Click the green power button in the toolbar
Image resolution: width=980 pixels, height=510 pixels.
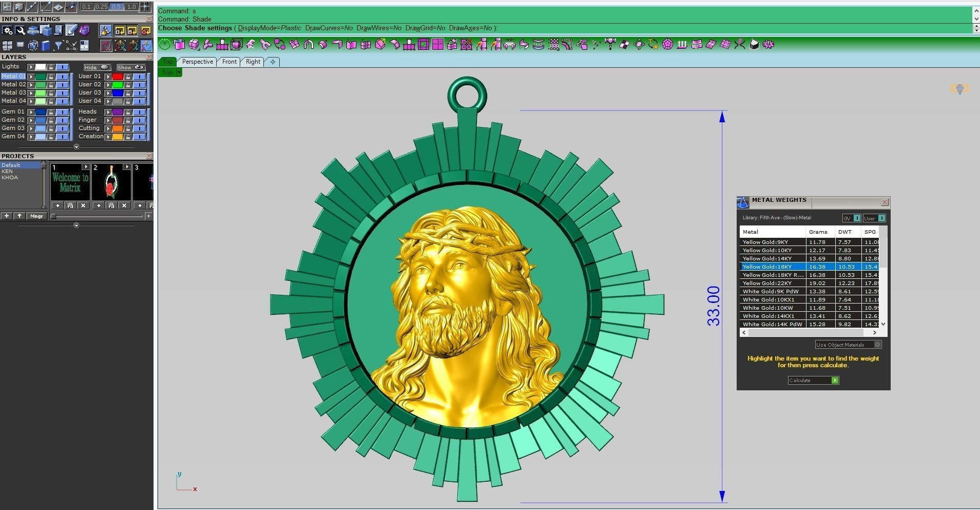(x=164, y=44)
